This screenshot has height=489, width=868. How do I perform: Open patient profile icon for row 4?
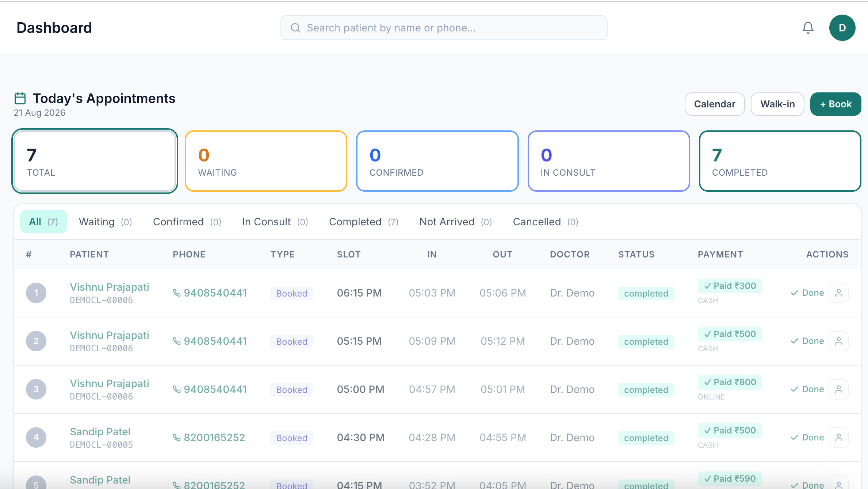pos(838,438)
